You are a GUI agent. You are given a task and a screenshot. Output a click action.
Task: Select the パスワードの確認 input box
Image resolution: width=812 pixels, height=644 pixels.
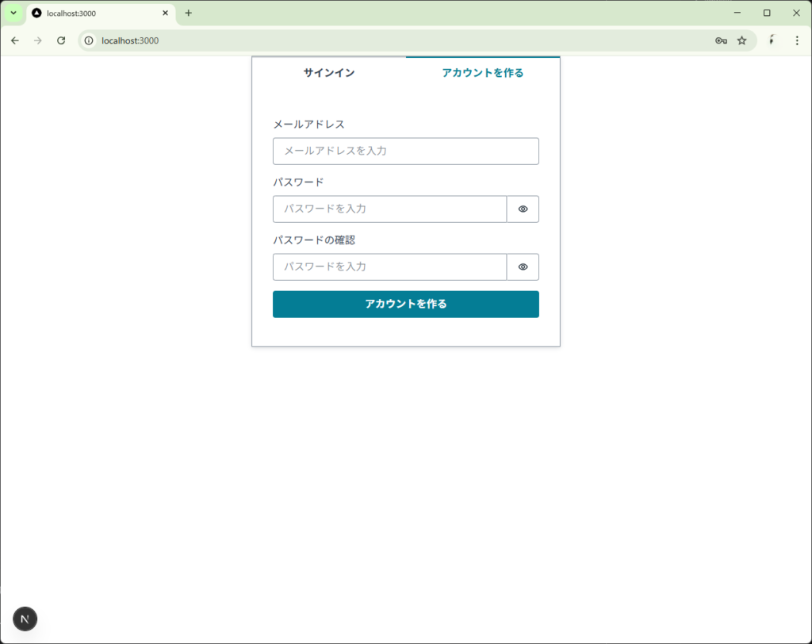pyautogui.click(x=389, y=267)
